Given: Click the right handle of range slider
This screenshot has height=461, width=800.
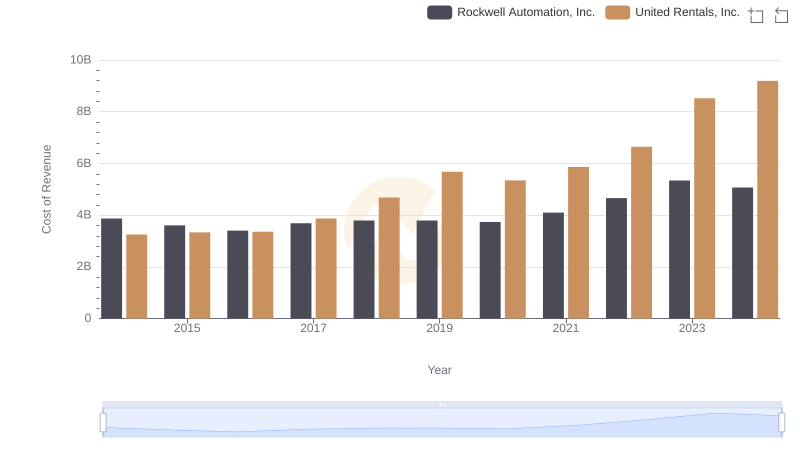Looking at the screenshot, I should [x=782, y=423].
